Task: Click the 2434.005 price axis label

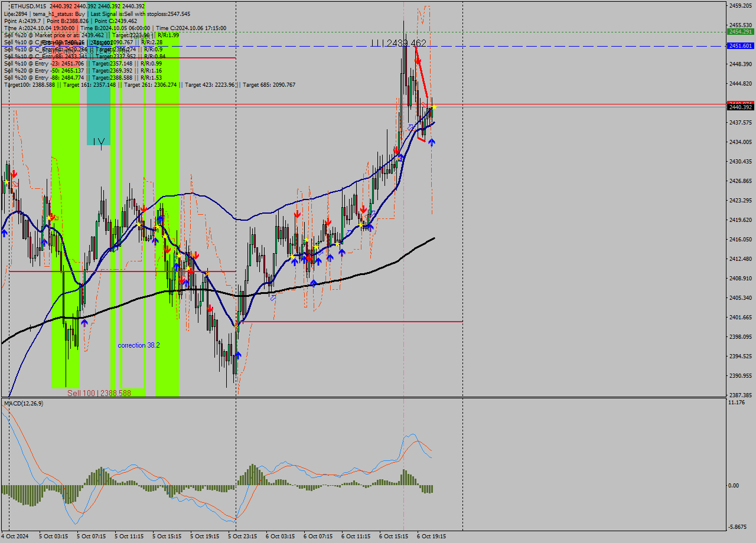Action: pyautogui.click(x=740, y=142)
